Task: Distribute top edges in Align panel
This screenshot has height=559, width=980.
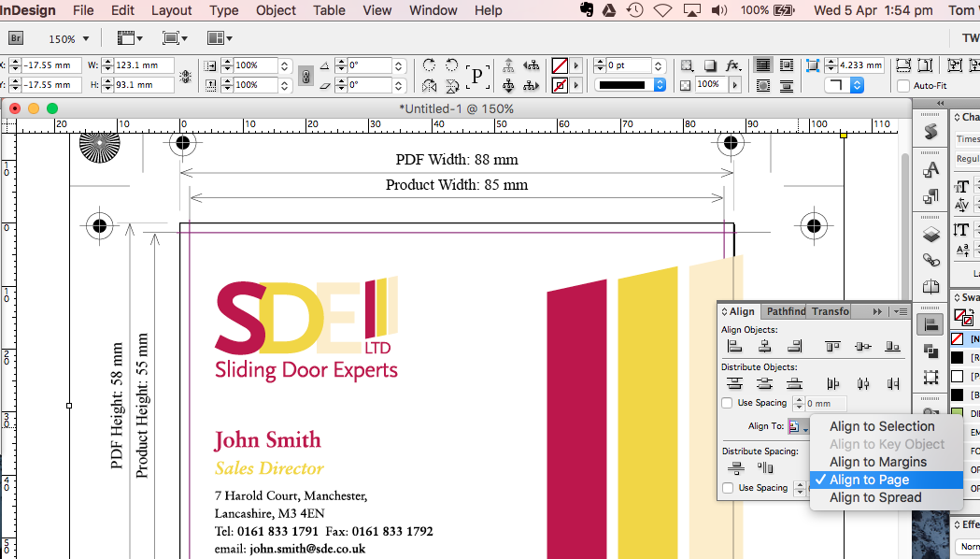Action: 735,383
